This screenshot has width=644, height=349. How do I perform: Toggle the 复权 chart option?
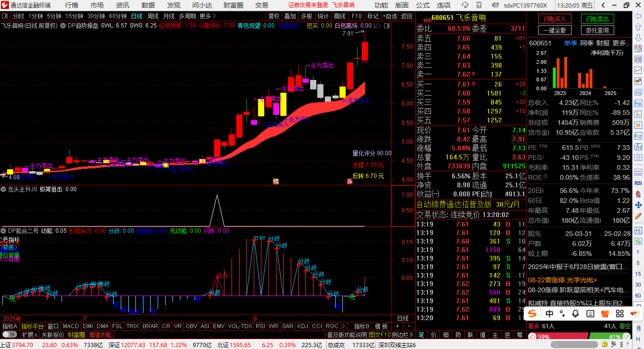tap(274, 16)
